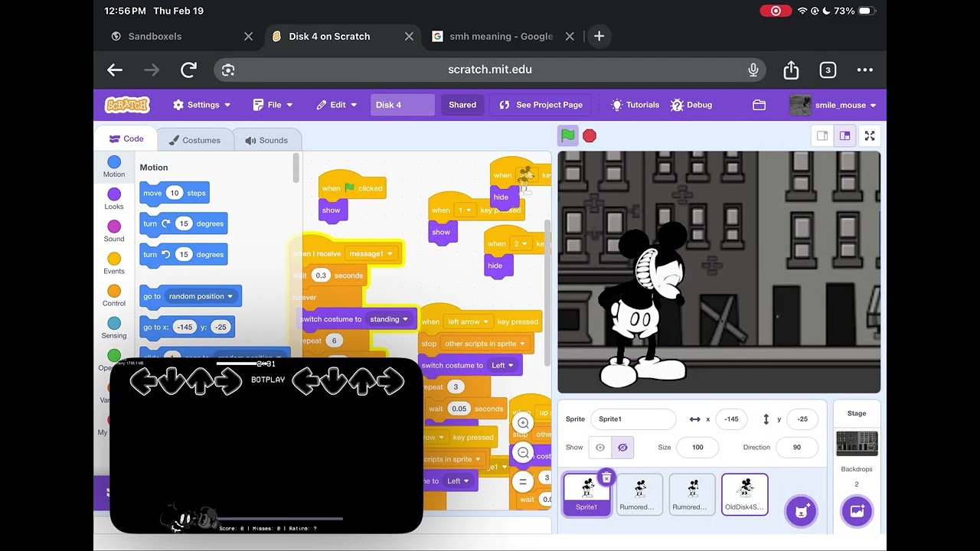The image size is (980, 551).
Task: Select the Looks block category
Action: (x=114, y=199)
